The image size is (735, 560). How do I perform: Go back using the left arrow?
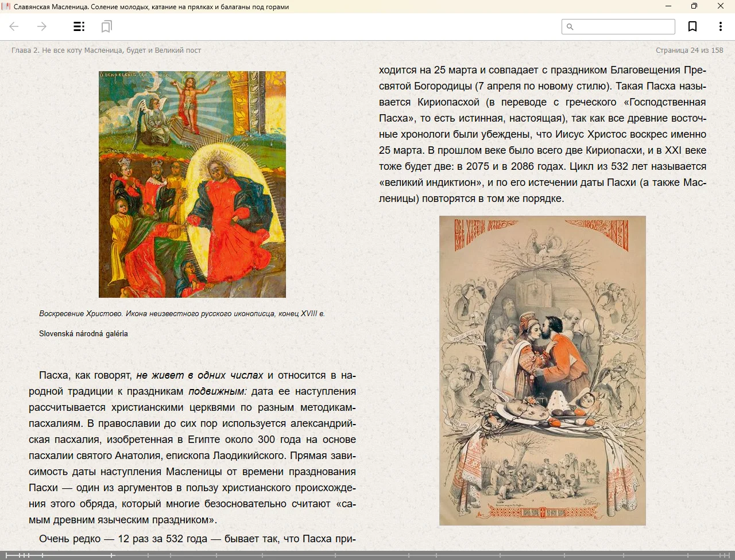[14, 26]
